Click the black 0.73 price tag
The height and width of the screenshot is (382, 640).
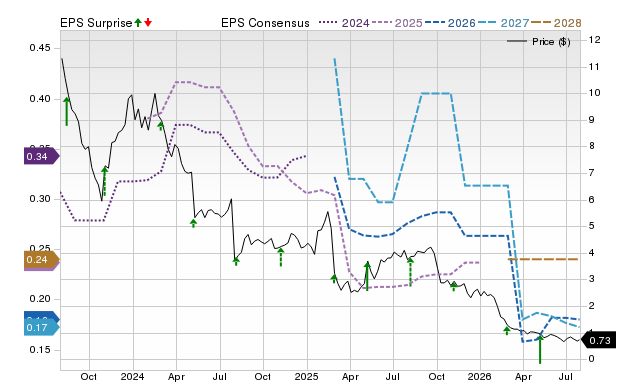click(x=598, y=340)
